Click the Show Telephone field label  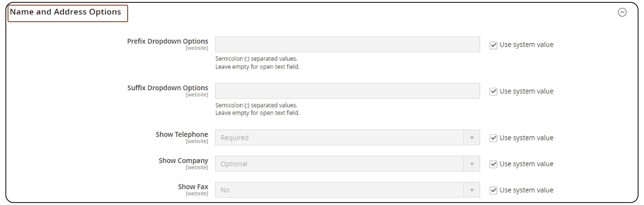(x=182, y=134)
